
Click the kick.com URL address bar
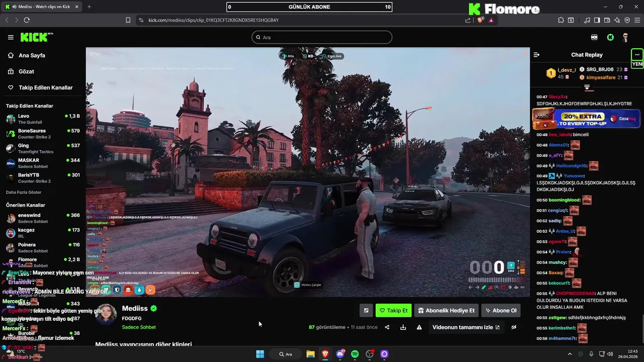click(x=213, y=20)
